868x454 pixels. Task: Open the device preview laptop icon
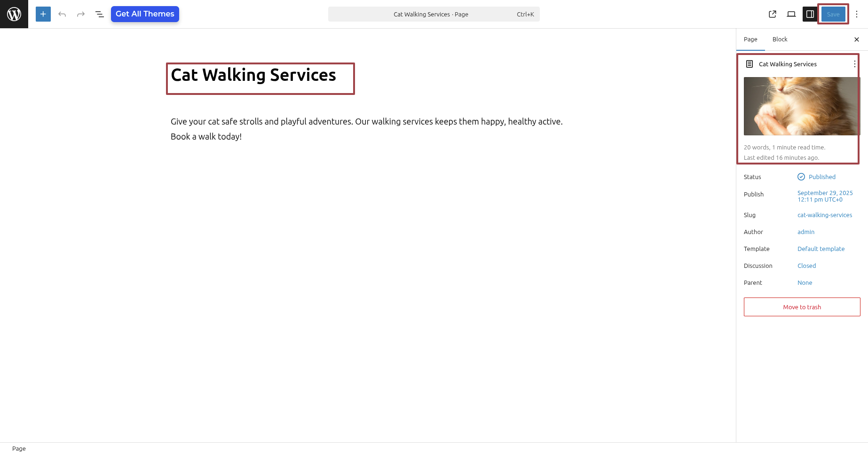(x=791, y=14)
